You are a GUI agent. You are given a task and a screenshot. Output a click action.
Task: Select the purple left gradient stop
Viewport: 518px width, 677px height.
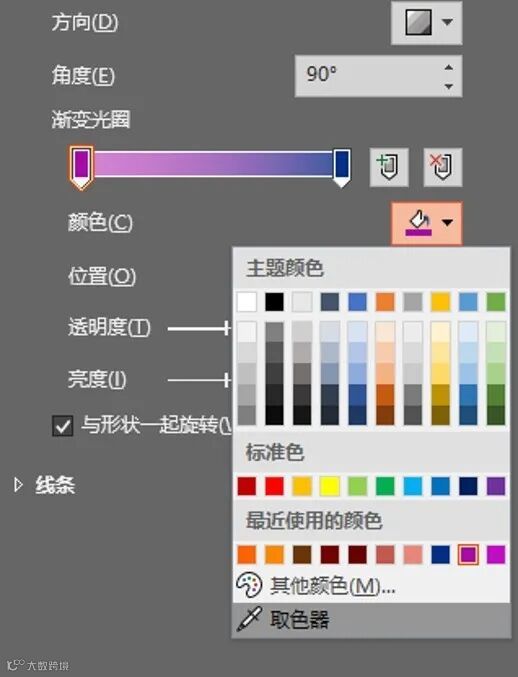(81, 168)
